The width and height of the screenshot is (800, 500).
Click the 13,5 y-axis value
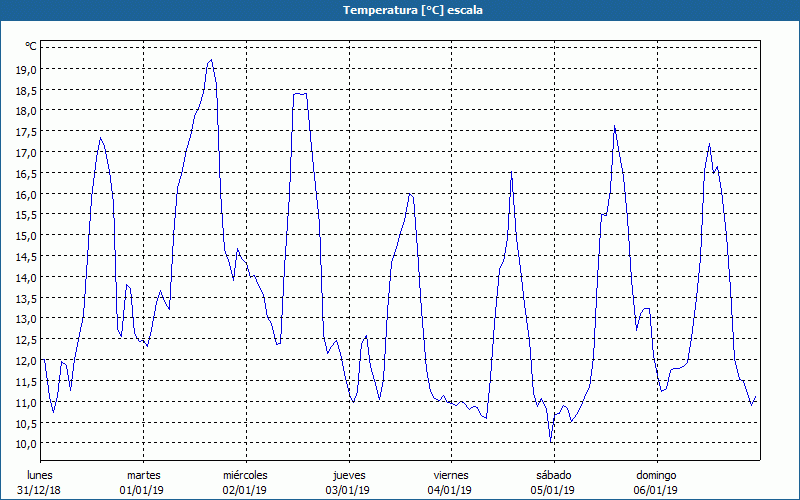26,298
